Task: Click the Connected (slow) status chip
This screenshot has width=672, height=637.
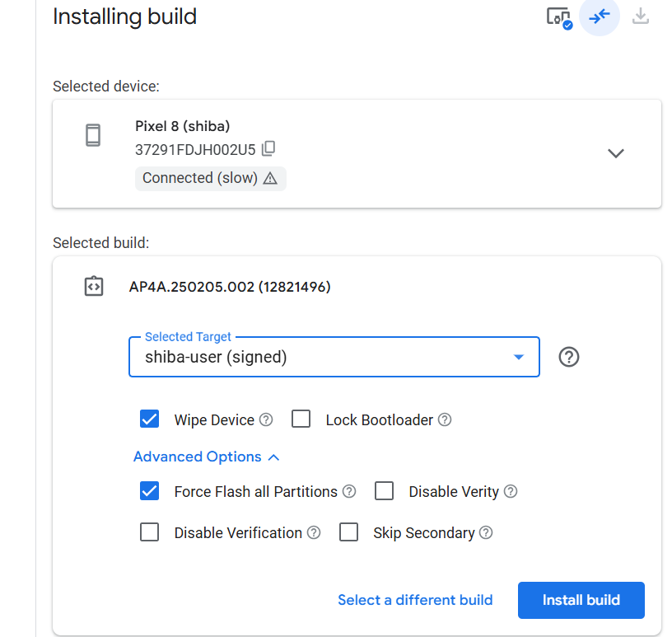Action: (210, 178)
